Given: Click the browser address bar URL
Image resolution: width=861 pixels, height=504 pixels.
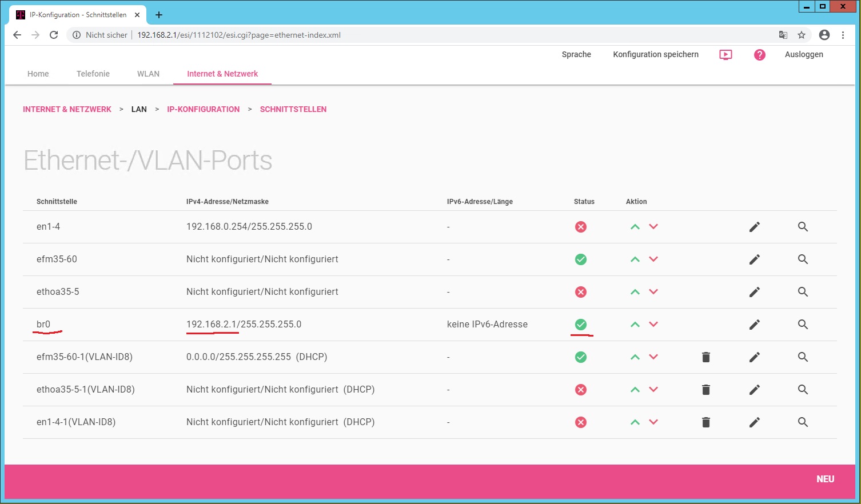Looking at the screenshot, I should click(239, 35).
